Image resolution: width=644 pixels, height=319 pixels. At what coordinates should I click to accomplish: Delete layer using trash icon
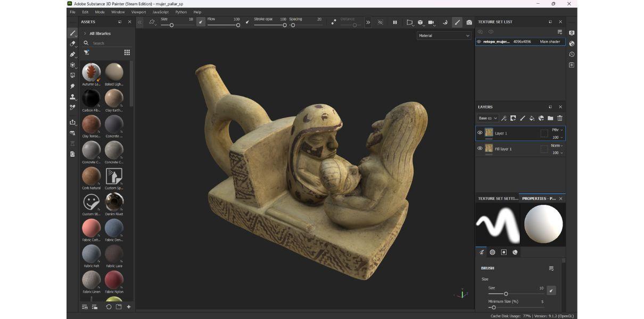click(x=559, y=118)
